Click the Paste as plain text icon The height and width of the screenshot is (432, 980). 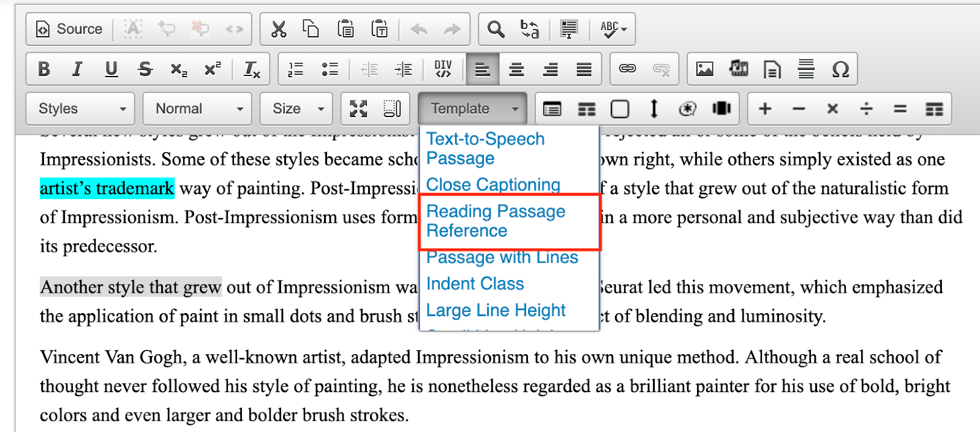click(x=380, y=29)
